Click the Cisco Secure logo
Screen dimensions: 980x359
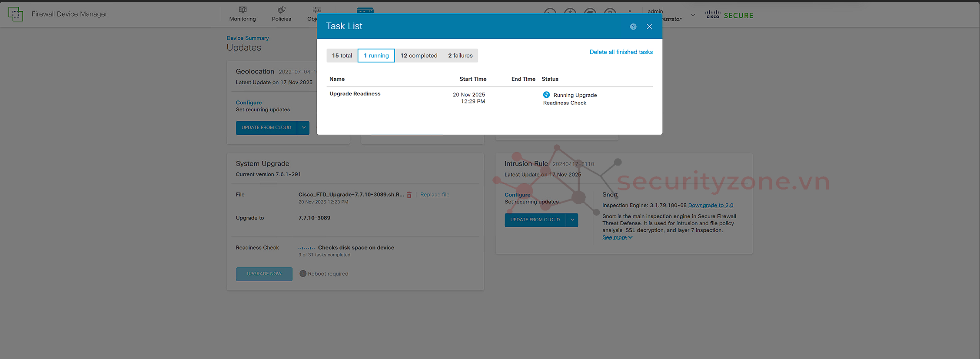pyautogui.click(x=729, y=15)
